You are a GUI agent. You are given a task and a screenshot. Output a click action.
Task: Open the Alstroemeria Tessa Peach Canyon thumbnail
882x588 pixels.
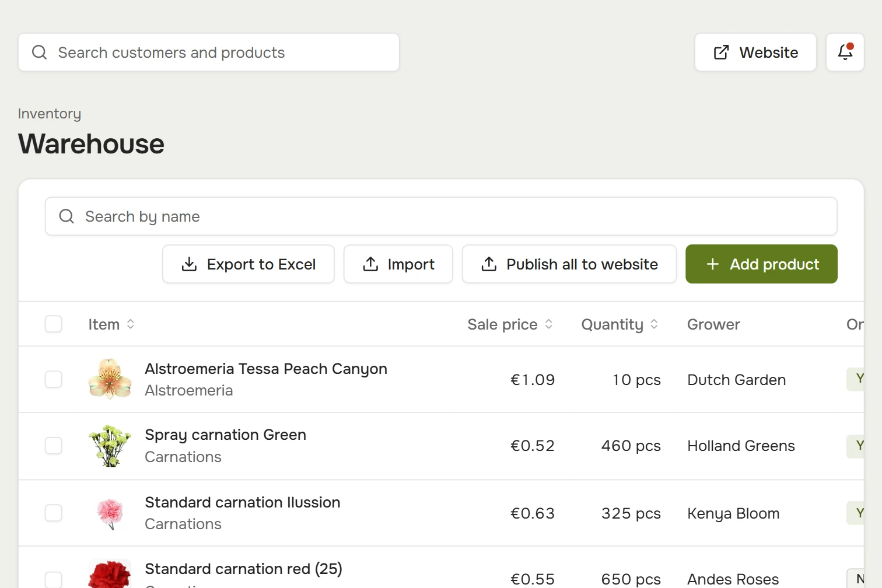(110, 379)
